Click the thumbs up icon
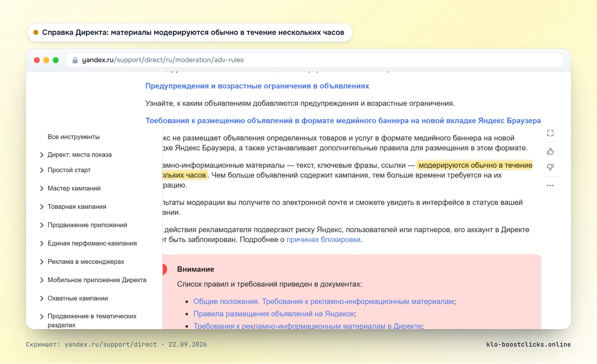This screenshot has height=364, width=597. pos(550,151)
